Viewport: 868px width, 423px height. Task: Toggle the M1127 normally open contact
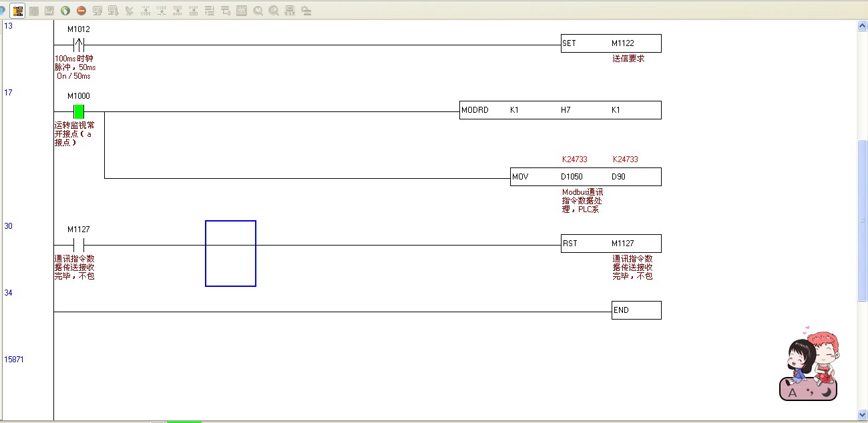pyautogui.click(x=79, y=245)
